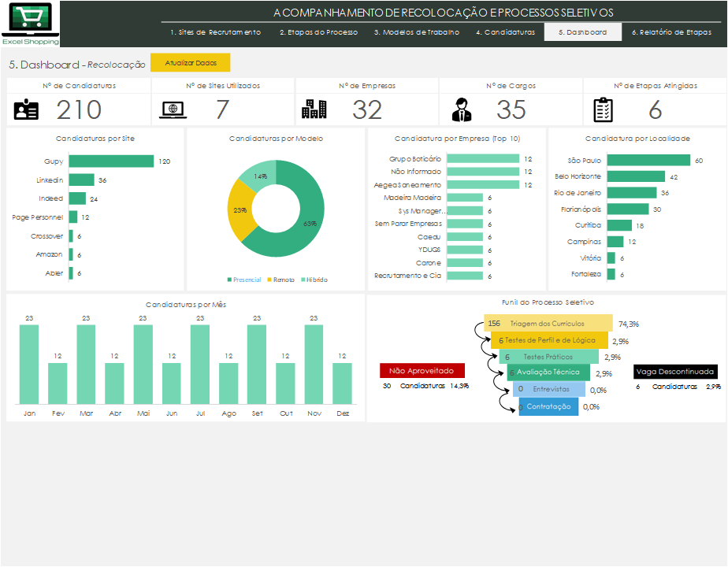
Task: Select the São Paulo locality bar
Action: [x=648, y=160]
